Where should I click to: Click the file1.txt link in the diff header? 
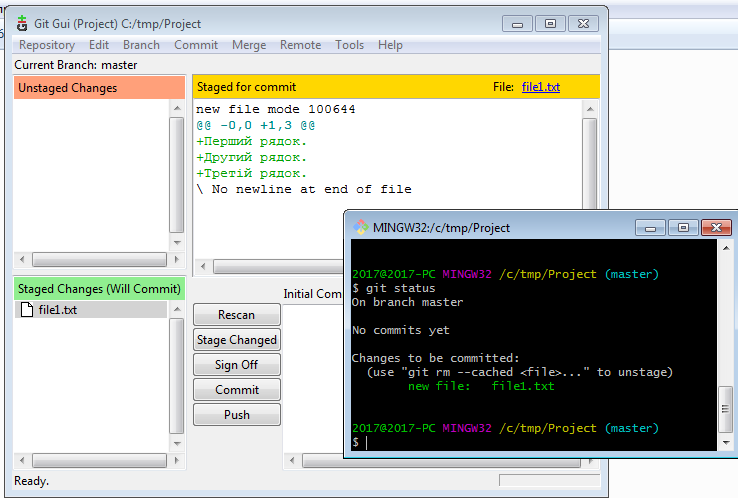540,87
